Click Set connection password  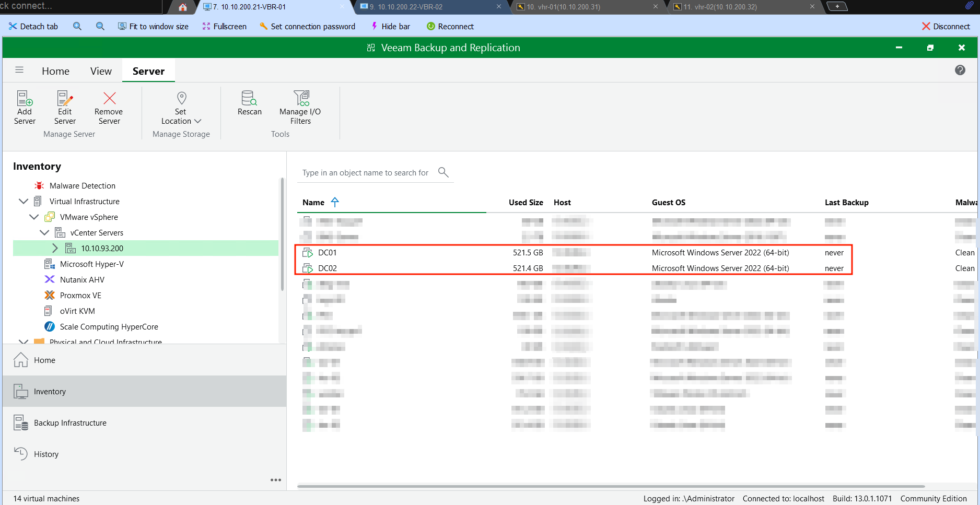(307, 27)
